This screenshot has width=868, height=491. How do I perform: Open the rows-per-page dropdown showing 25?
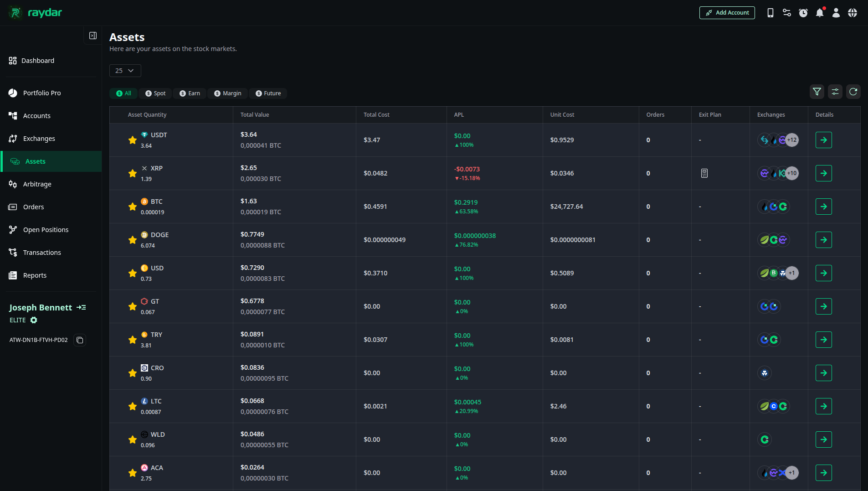coord(125,71)
